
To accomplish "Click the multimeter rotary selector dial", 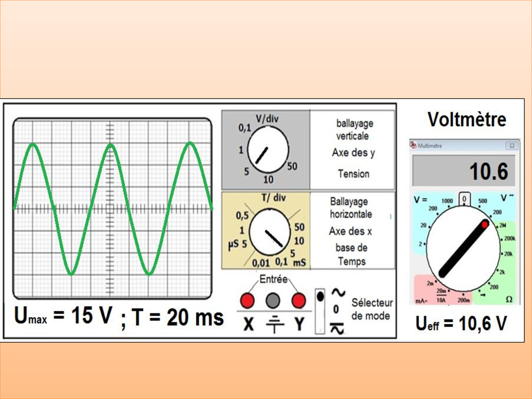I will tap(463, 248).
